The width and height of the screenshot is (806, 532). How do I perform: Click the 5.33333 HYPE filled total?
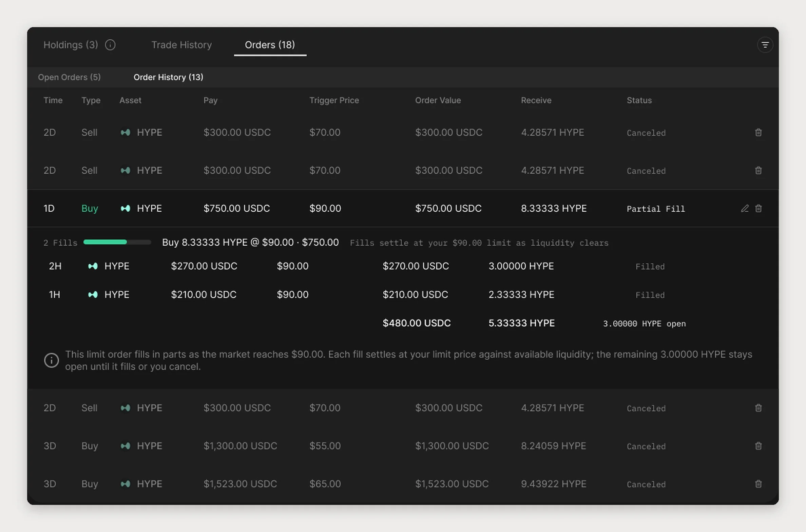point(522,323)
